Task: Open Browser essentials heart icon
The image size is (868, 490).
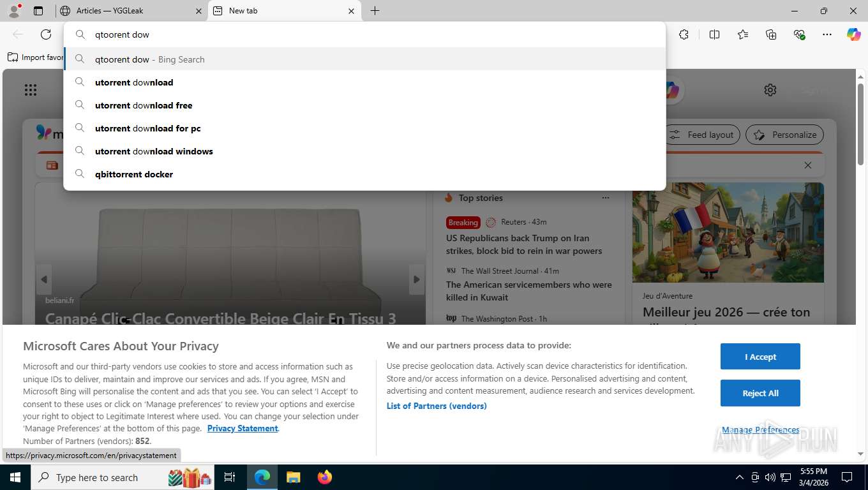Action: [x=799, y=34]
